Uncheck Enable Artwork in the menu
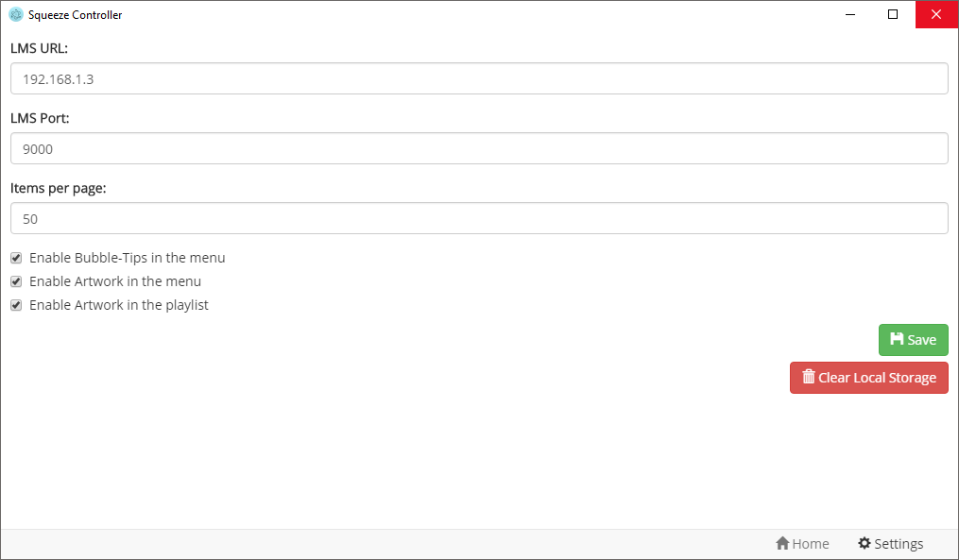The image size is (959, 560). point(16,281)
